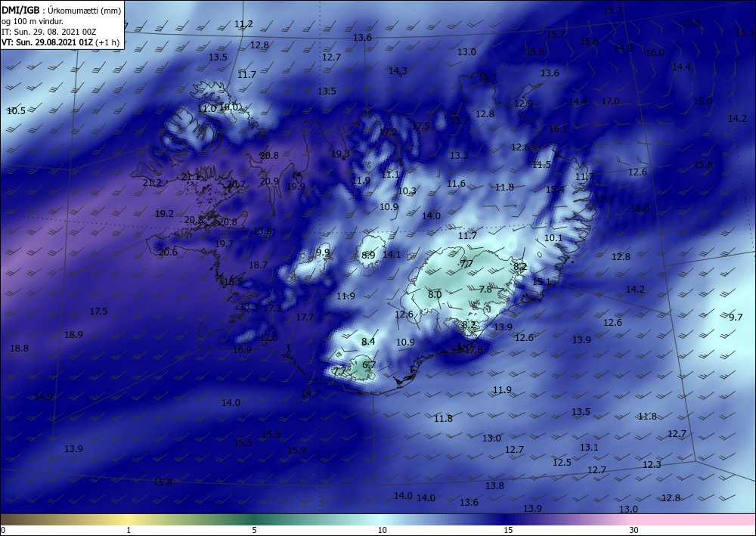Click the 12.9 value label
The height and width of the screenshot is (536, 756).
524,103
